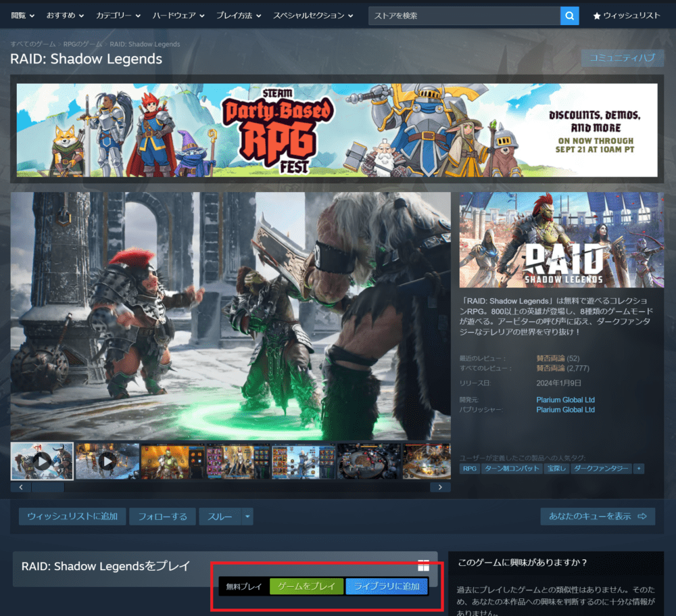Select the fifth screenshot thumbnail
The width and height of the screenshot is (676, 616).
tap(303, 461)
